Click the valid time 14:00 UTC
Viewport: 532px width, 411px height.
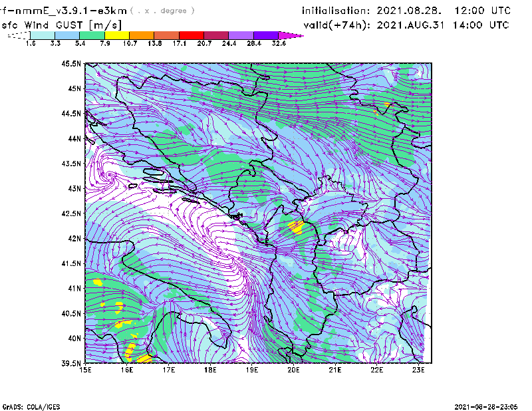(481, 25)
